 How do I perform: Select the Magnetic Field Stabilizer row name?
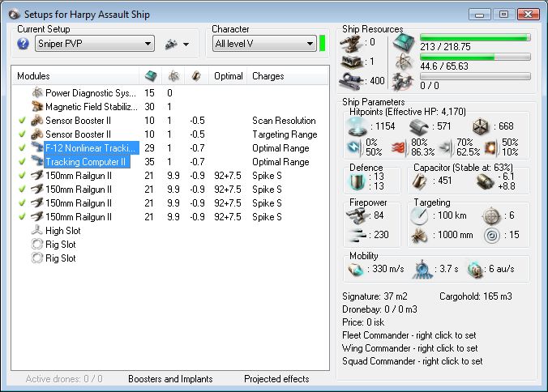coord(92,106)
